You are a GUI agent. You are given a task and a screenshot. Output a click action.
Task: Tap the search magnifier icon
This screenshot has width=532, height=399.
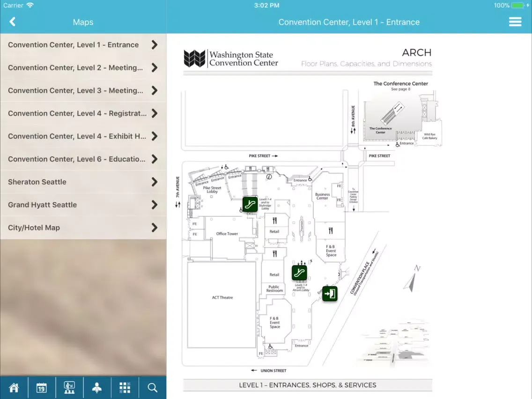152,387
